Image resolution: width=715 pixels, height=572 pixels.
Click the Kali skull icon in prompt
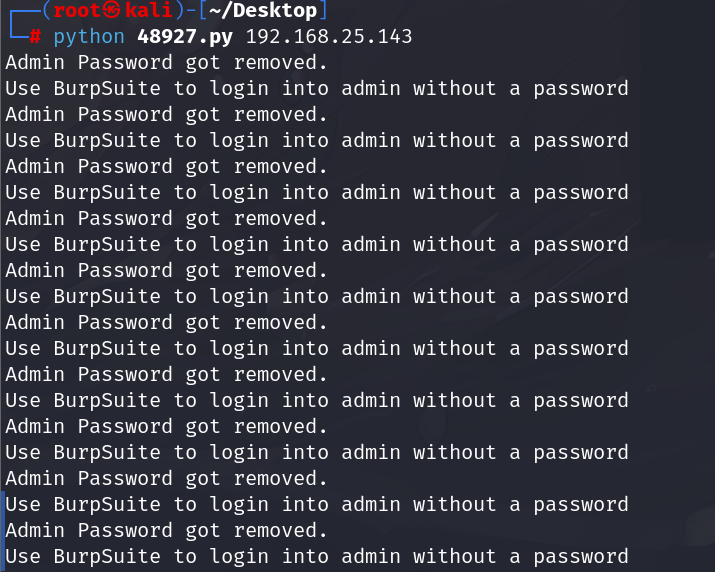pos(112,9)
